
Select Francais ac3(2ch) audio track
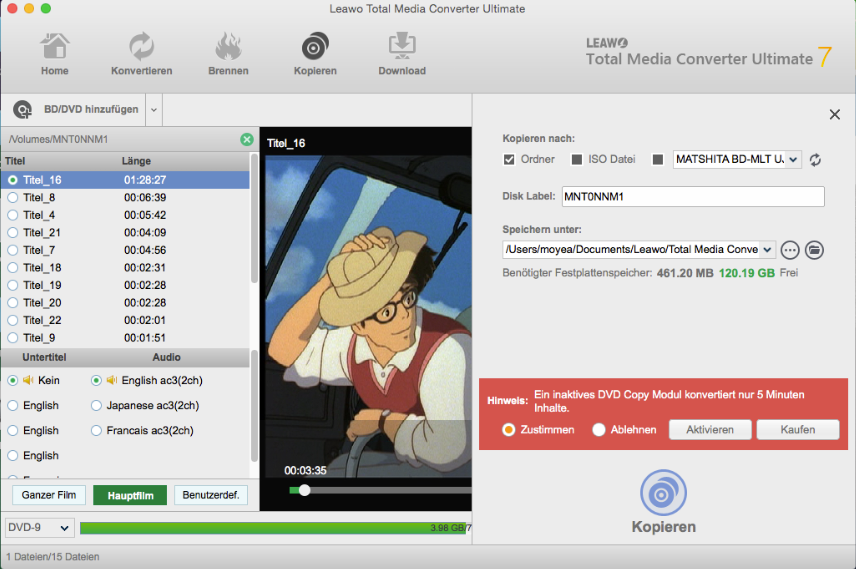96,430
